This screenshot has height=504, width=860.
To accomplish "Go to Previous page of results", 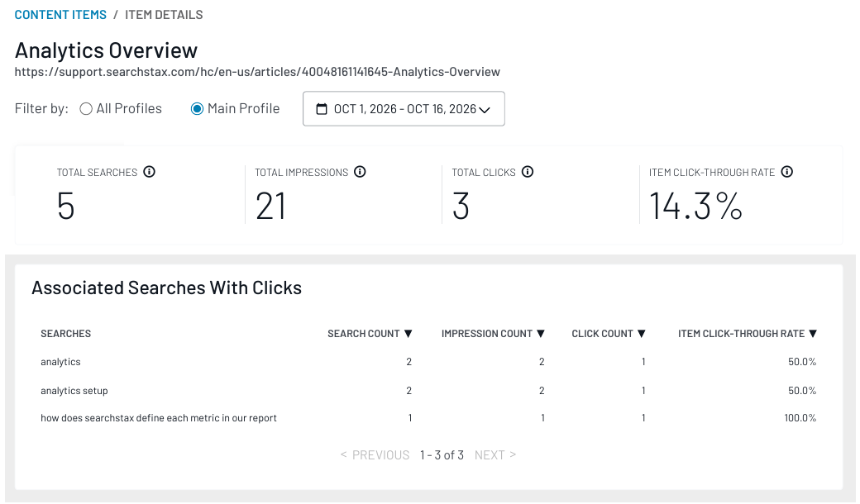I will click(375, 455).
